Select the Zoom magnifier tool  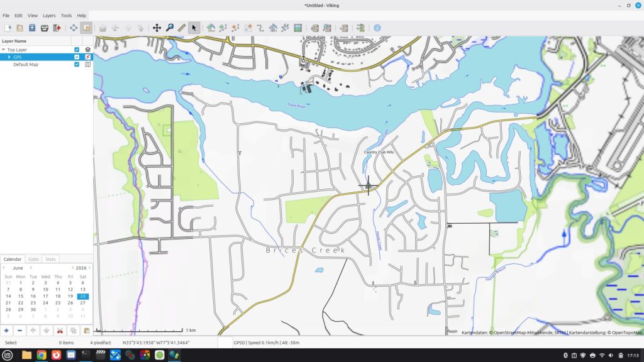[170, 28]
